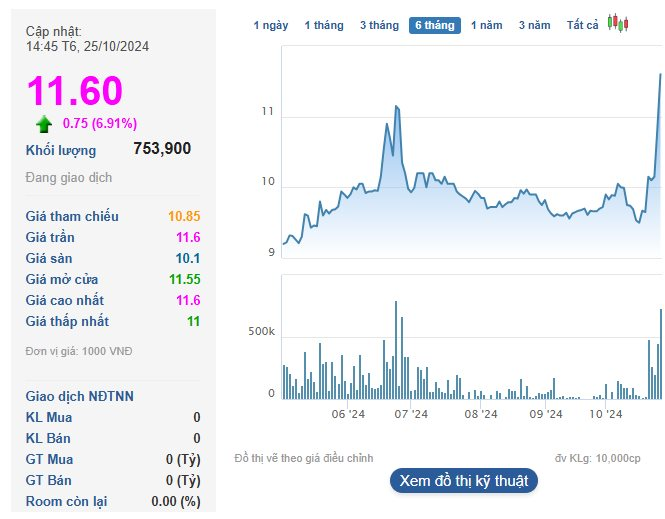Screen dimensions: 665x519
Task: Click the 07 '24 x-axis date label
Action: (x=411, y=414)
